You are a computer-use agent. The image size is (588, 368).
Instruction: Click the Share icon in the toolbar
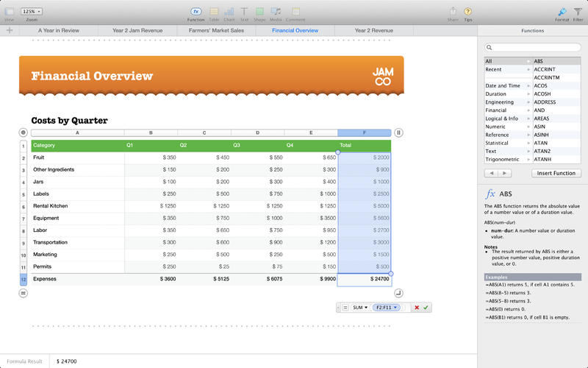tap(453, 12)
